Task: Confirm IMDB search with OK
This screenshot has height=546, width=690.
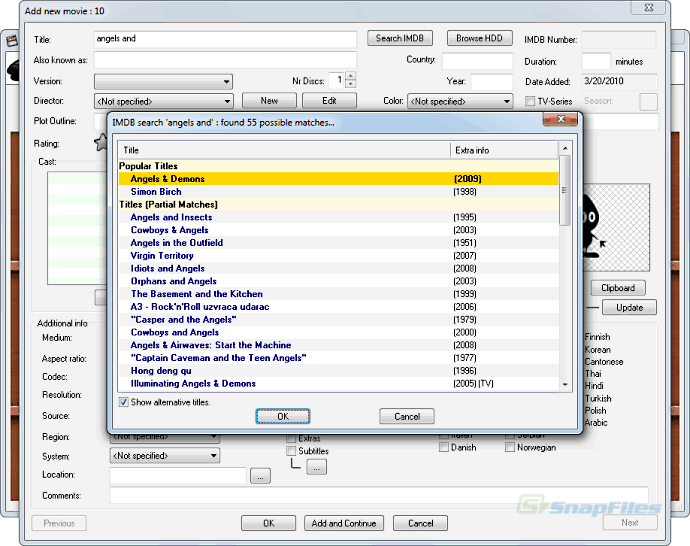Action: 283,416
